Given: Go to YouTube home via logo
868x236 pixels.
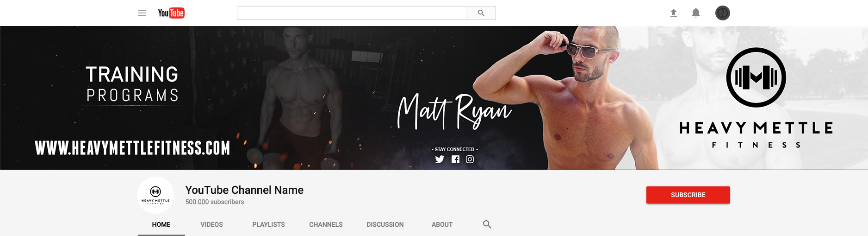Looking at the screenshot, I should coord(171,13).
